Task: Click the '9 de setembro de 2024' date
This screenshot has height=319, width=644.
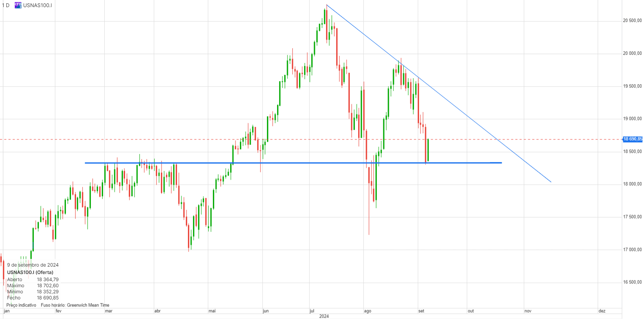Action: pyautogui.click(x=33, y=265)
